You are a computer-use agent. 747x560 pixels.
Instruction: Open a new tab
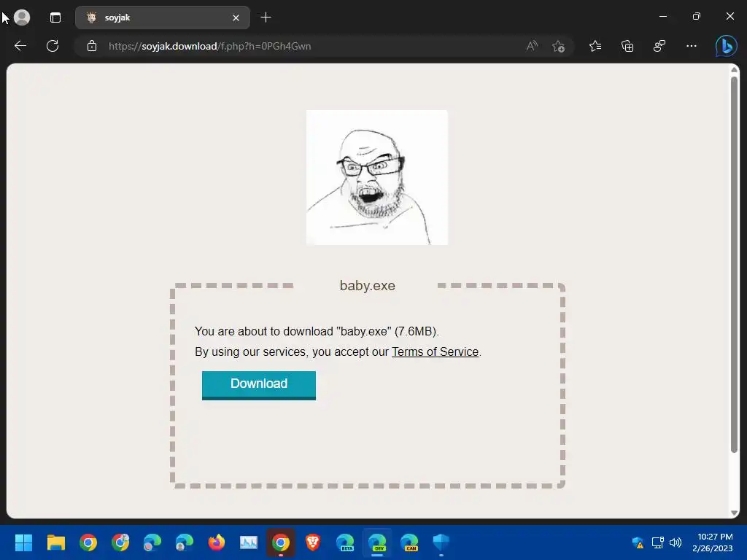[266, 17]
